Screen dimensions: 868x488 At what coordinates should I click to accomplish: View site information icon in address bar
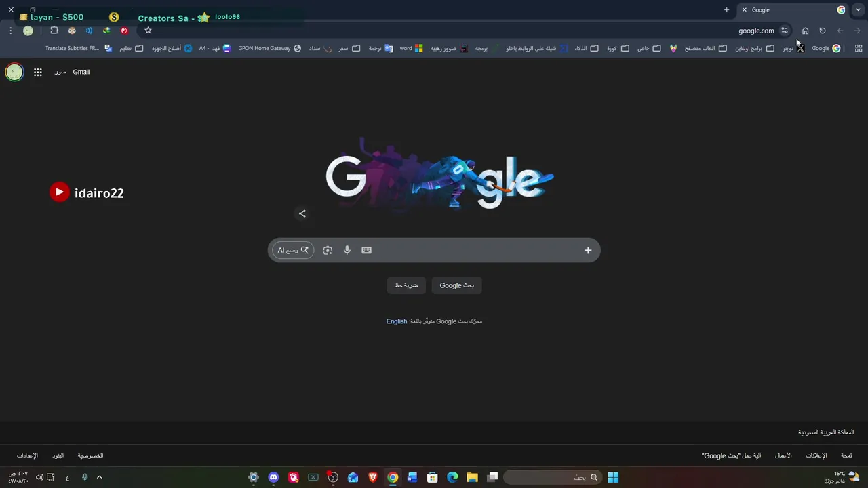pos(785,30)
